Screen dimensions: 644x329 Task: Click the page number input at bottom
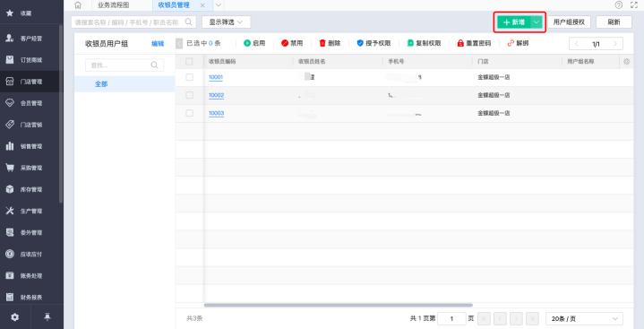[451, 319]
